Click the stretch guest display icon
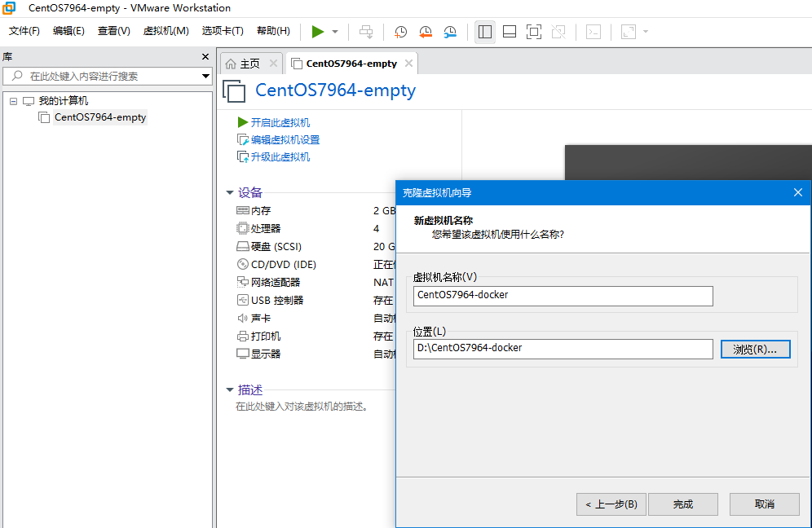 click(629, 32)
